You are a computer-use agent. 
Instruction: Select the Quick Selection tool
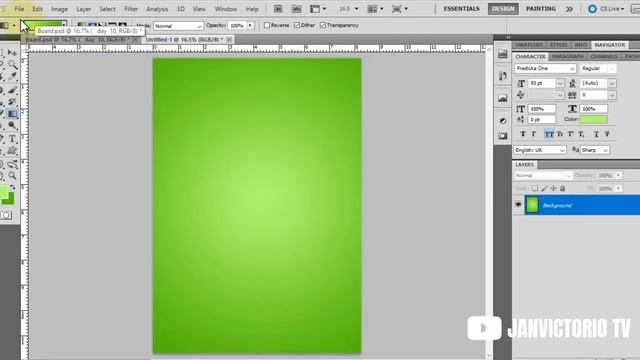[x=12, y=64]
